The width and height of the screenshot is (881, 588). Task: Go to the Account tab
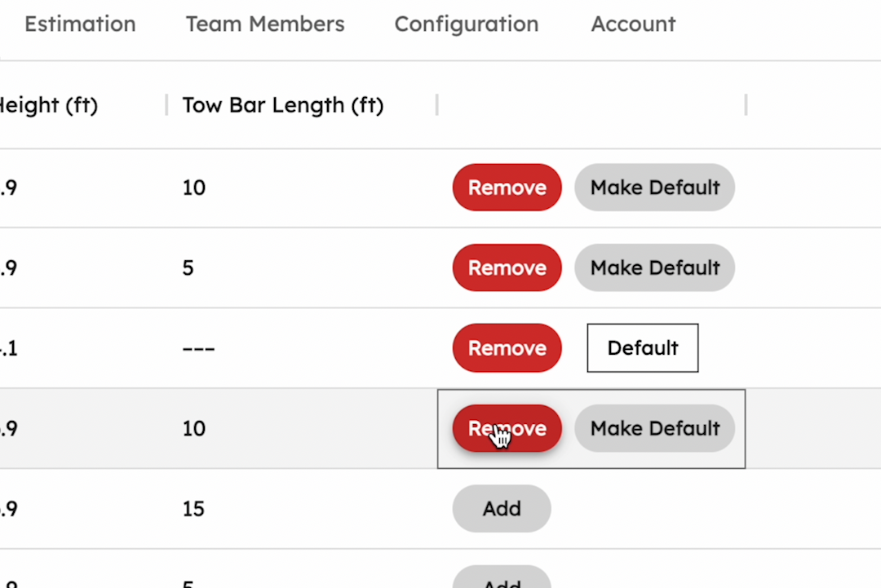click(633, 24)
